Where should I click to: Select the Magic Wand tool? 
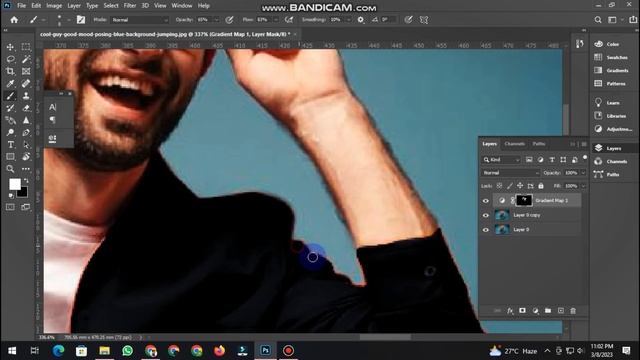tap(26, 60)
